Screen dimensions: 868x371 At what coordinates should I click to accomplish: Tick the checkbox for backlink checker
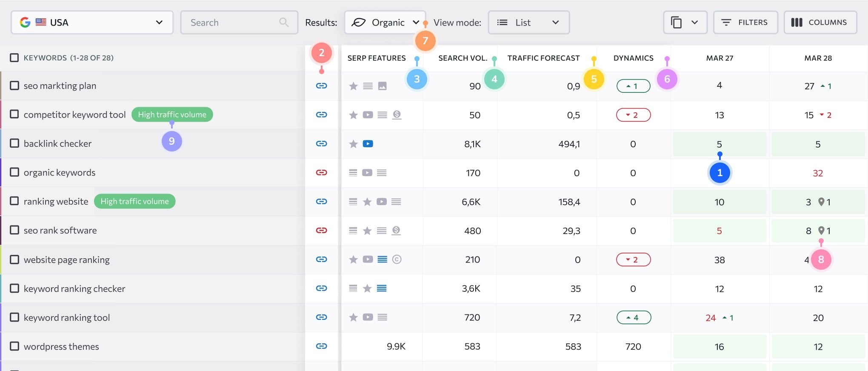(14, 143)
